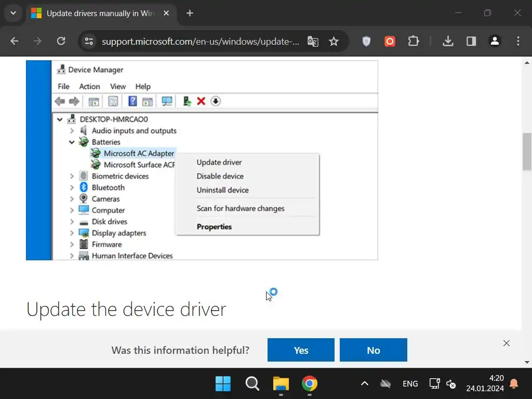Click the OneDrive cloud tray icon
532x399 pixels.
tap(385, 384)
